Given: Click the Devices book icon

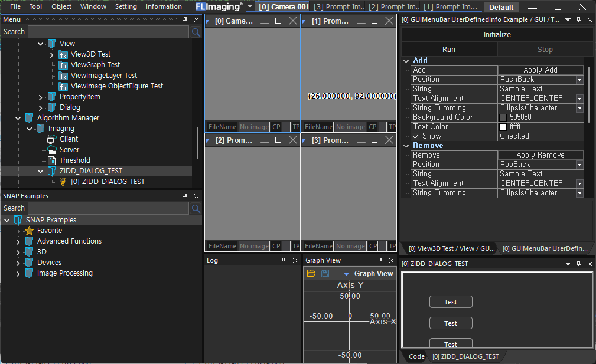Looking at the screenshot, I should 30,263.
